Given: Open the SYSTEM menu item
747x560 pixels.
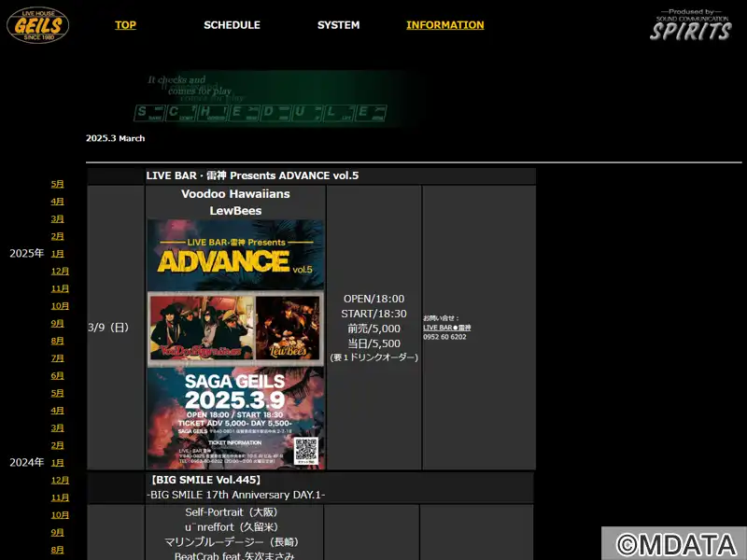Looking at the screenshot, I should [x=339, y=25].
